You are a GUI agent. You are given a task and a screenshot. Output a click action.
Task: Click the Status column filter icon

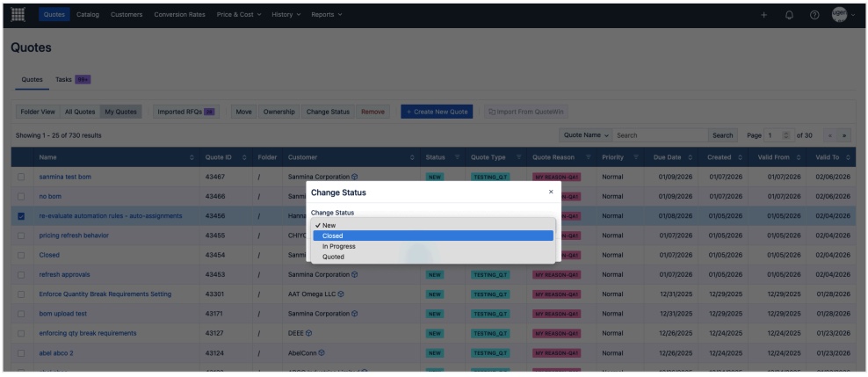(x=459, y=157)
